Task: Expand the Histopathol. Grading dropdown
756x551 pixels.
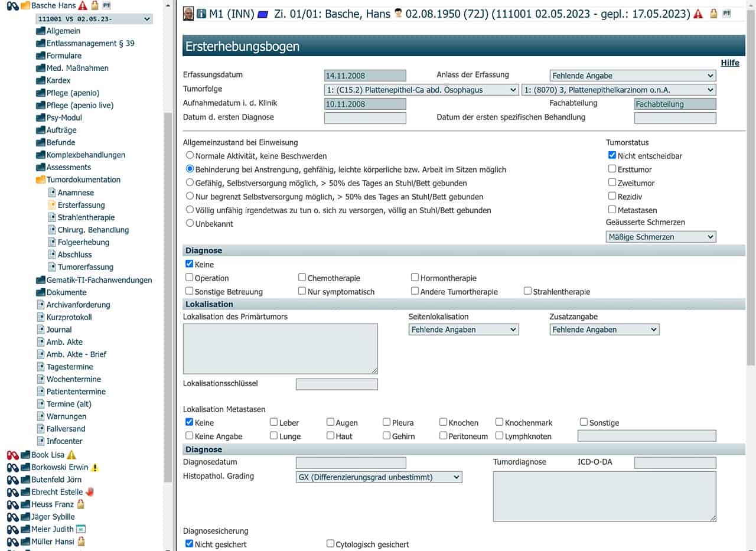Action: pyautogui.click(x=379, y=477)
